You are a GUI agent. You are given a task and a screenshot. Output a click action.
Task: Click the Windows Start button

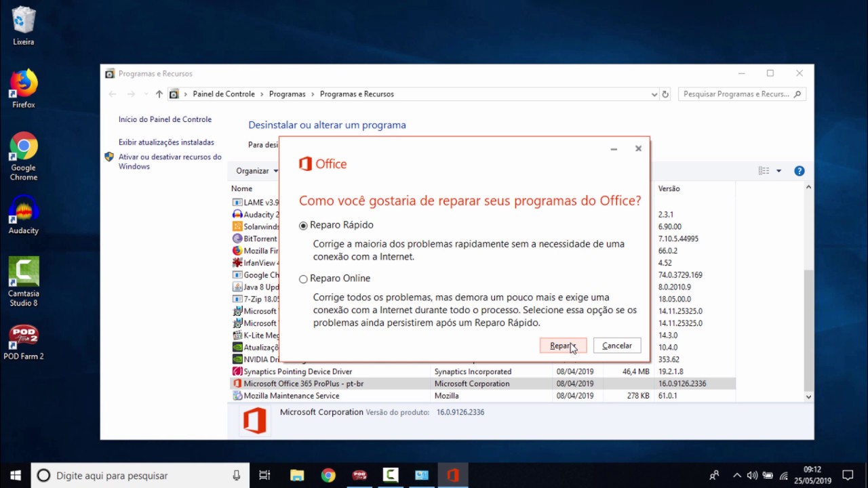[16, 475]
